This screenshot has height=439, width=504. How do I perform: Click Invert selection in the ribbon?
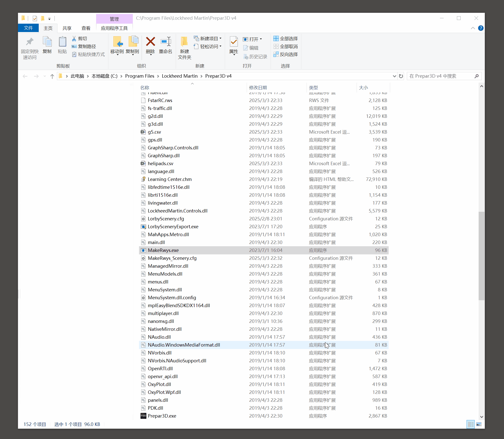[x=286, y=54]
